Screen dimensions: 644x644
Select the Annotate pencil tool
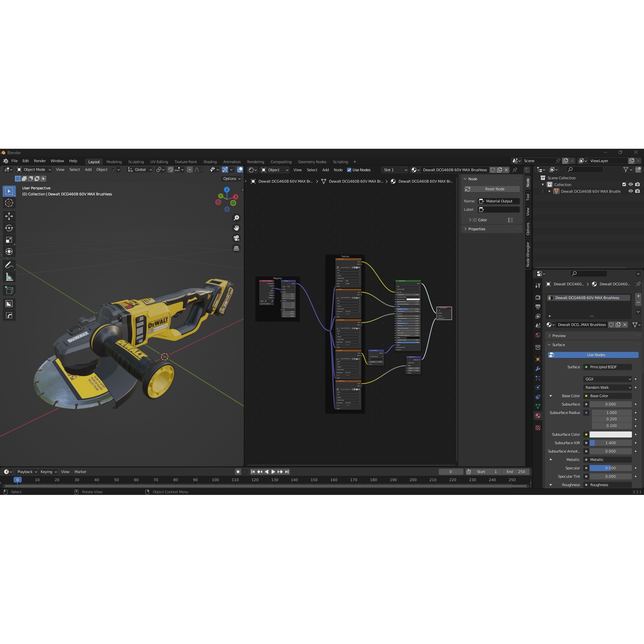9,265
